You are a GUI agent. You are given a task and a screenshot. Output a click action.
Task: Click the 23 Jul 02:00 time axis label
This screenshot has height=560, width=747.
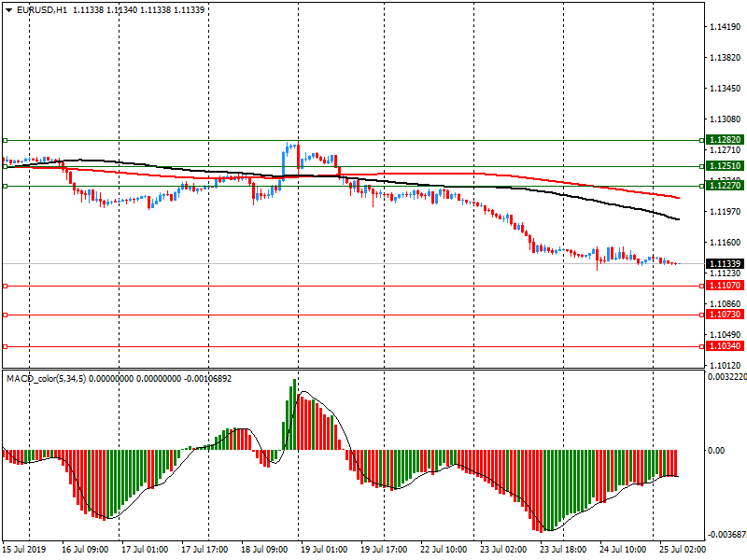coord(503,550)
